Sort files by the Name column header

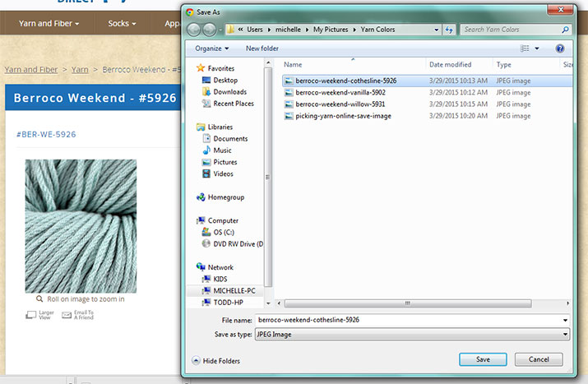click(x=293, y=64)
